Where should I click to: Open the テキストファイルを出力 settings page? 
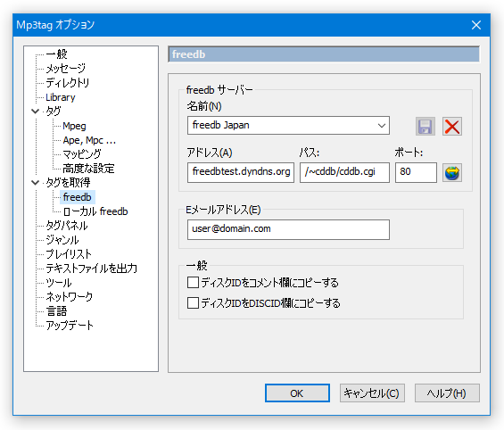tap(91, 269)
